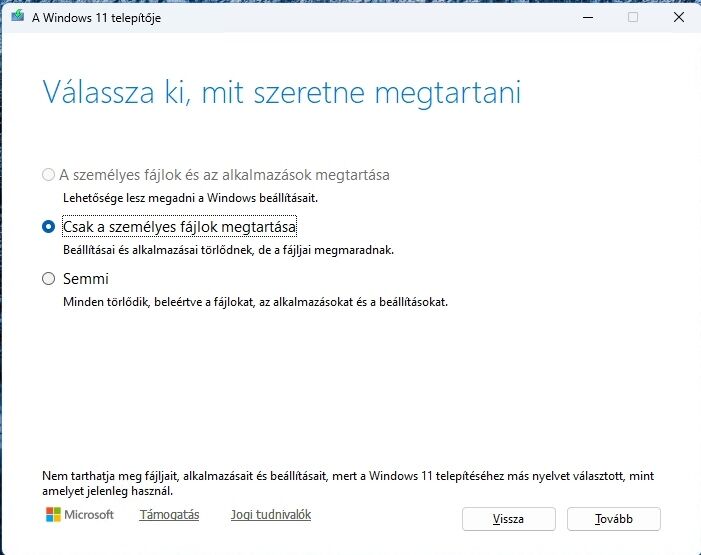Image resolution: width=701 pixels, height=555 pixels.
Task: Click the title 'A Windows 11 telepítője'
Action: pyautogui.click(x=96, y=18)
